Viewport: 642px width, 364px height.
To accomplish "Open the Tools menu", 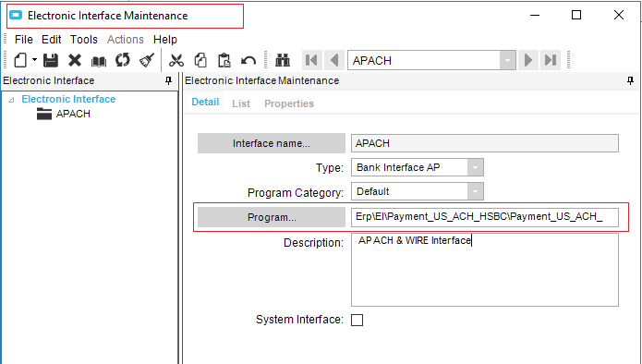I will [x=84, y=40].
